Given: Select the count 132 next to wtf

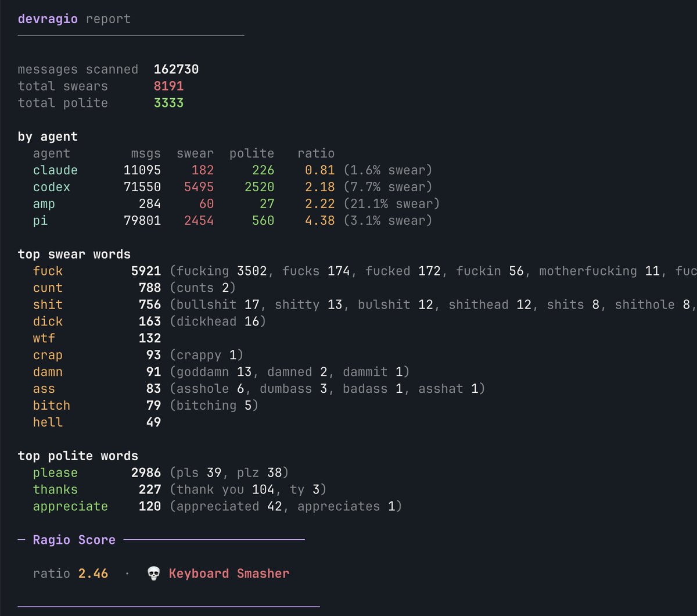Looking at the screenshot, I should coord(150,338).
